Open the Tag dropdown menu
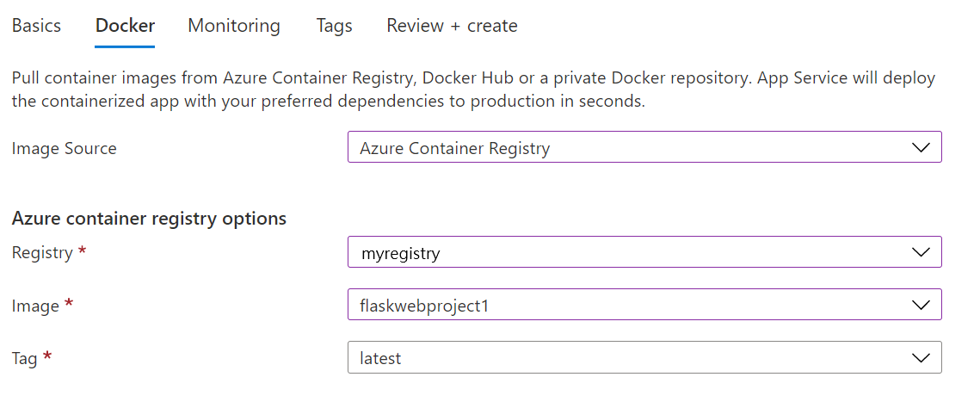Screen dimensions: 980x408 [x=644, y=357]
